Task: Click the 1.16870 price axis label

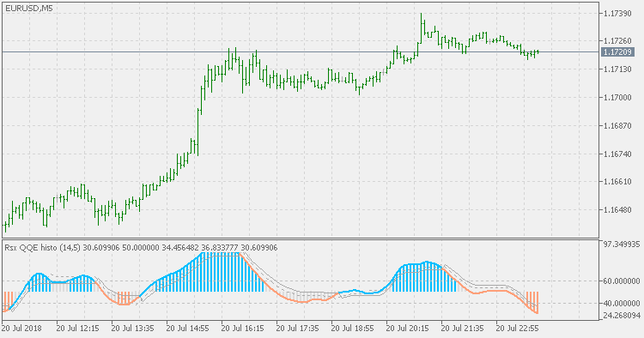Action: [617, 125]
